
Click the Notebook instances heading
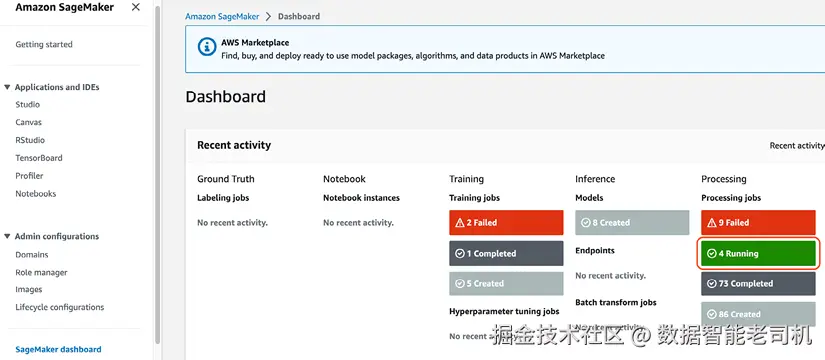click(361, 198)
